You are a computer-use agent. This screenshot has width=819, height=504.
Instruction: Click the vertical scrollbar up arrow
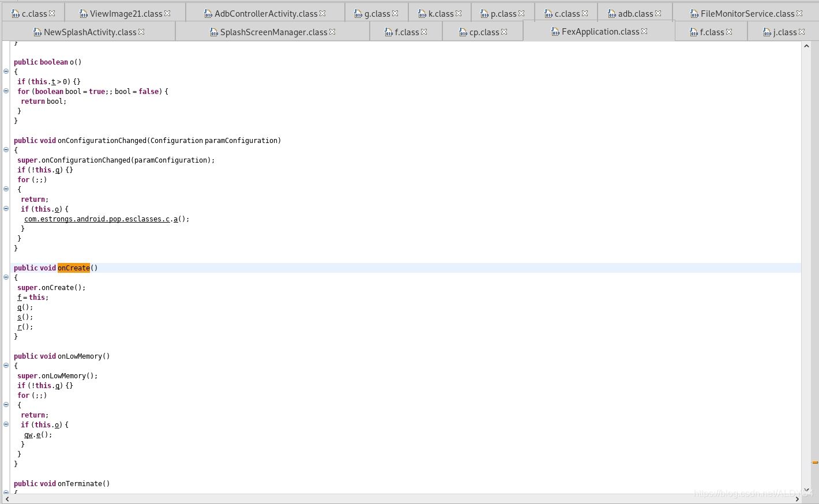pos(806,46)
